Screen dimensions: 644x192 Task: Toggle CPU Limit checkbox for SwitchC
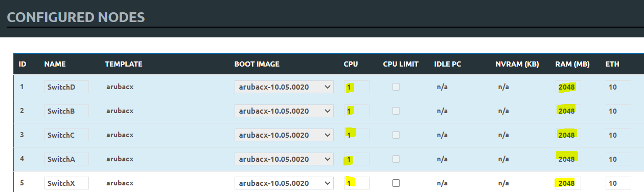pyautogui.click(x=396, y=135)
